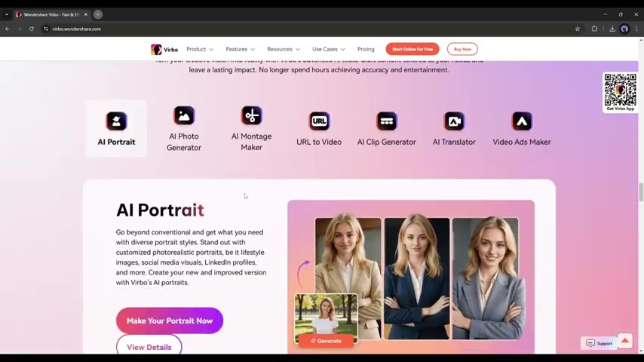Click the AI Portrait heading text
Screen dimensions: 644x362
[x=160, y=210]
